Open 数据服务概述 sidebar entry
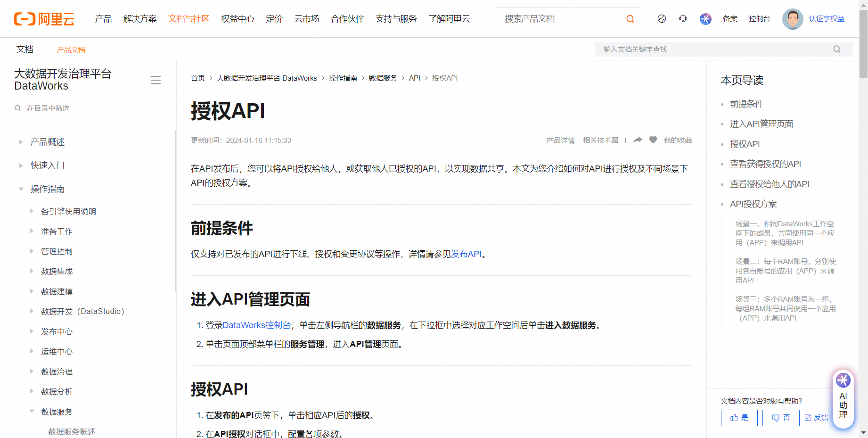868x438 pixels. coord(72,432)
